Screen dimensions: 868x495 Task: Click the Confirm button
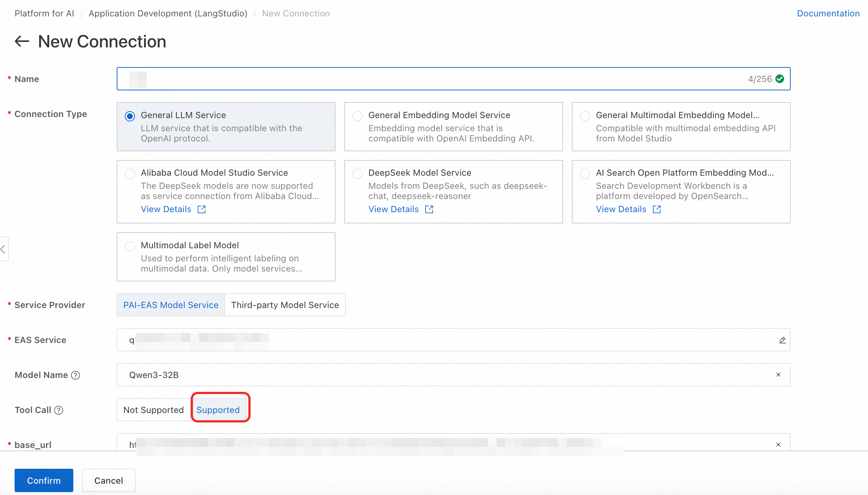click(x=44, y=480)
